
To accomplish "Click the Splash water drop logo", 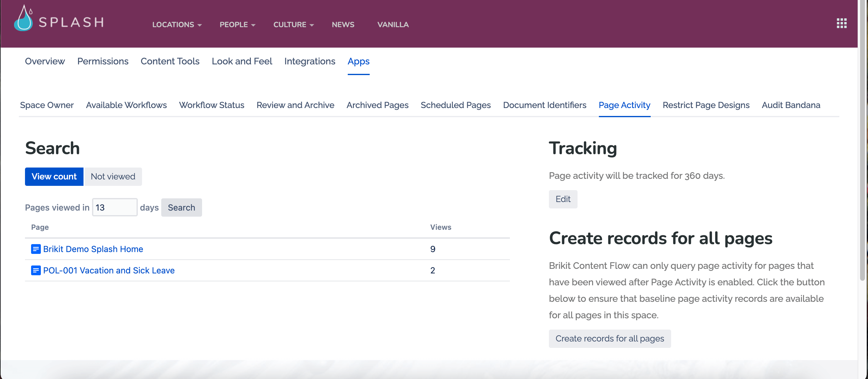I will tap(23, 19).
